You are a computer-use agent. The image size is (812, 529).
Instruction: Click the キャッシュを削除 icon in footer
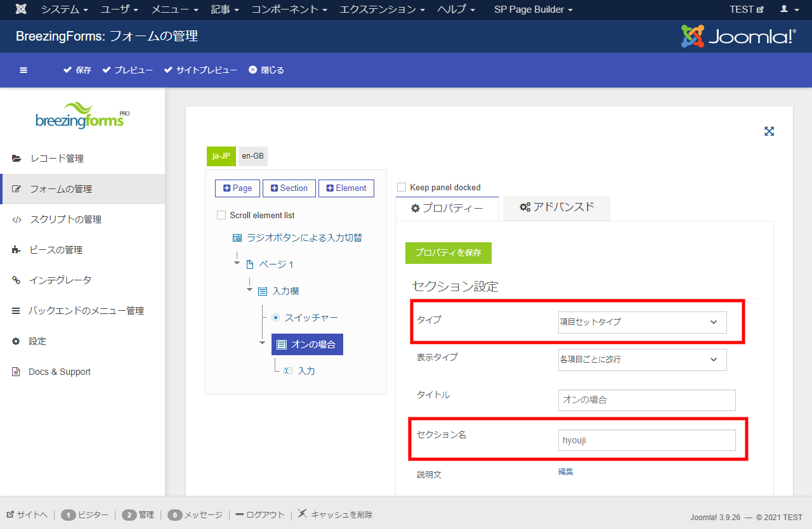[x=303, y=514]
